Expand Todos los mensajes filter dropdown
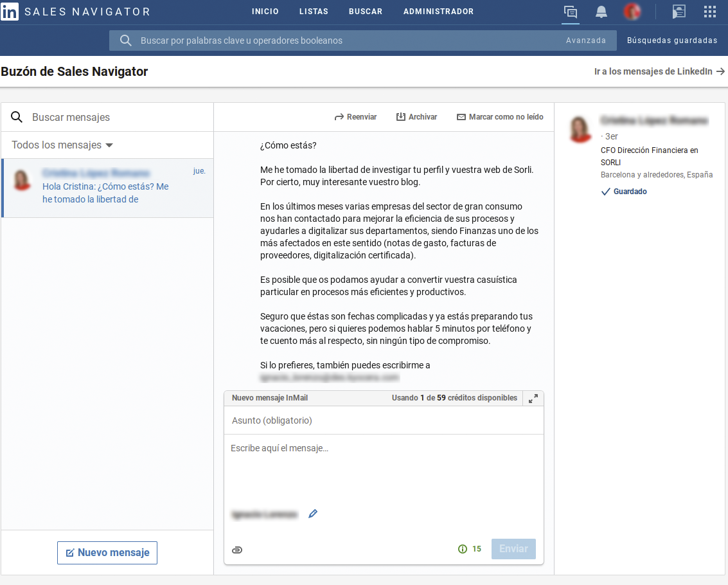This screenshot has height=585, width=728. pos(62,145)
